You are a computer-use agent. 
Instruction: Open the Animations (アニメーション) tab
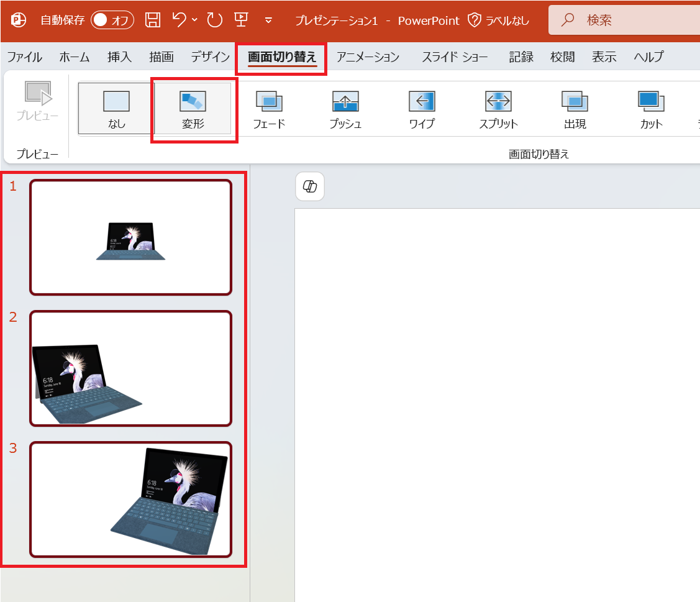pyautogui.click(x=368, y=57)
